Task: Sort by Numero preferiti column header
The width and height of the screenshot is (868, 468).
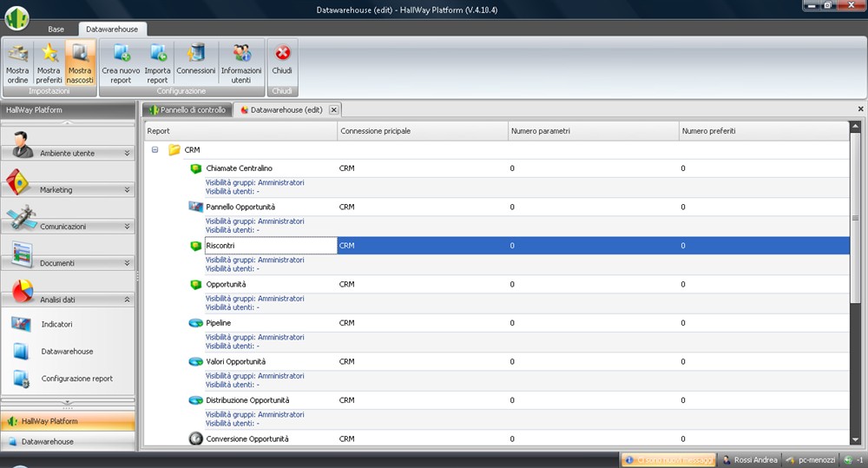Action: tap(764, 131)
